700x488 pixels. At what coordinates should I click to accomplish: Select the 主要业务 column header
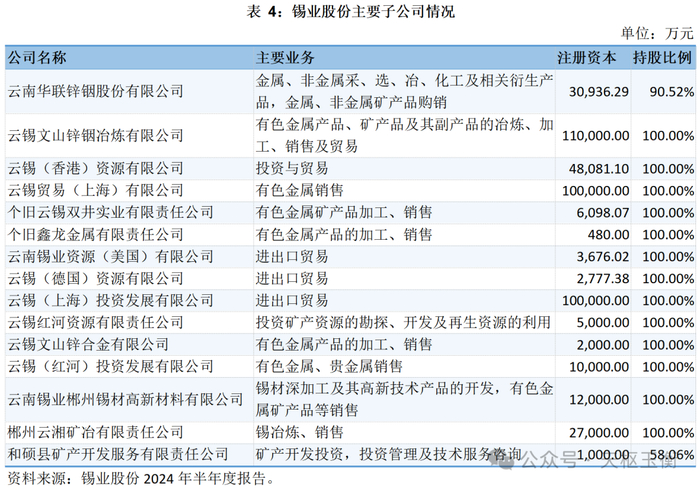pos(285,58)
